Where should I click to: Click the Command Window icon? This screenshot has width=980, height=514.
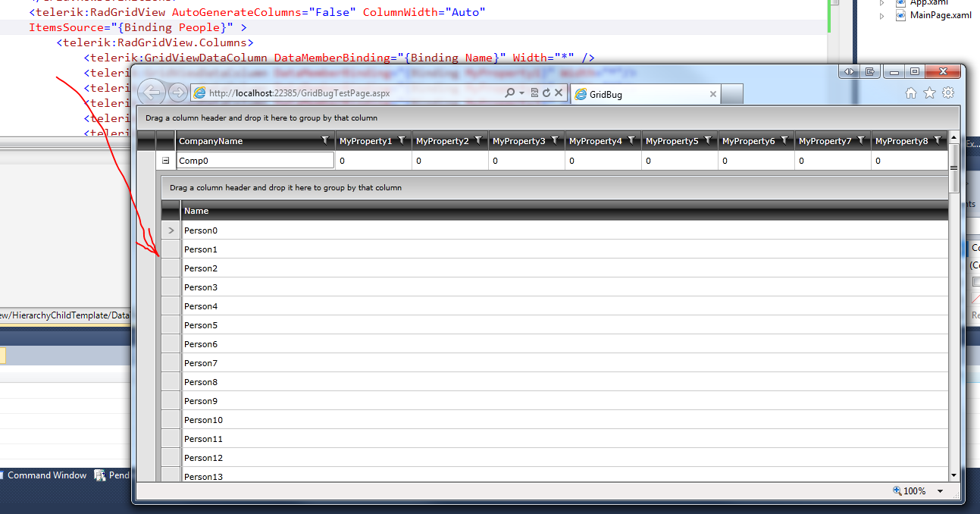pyautogui.click(x=2, y=475)
